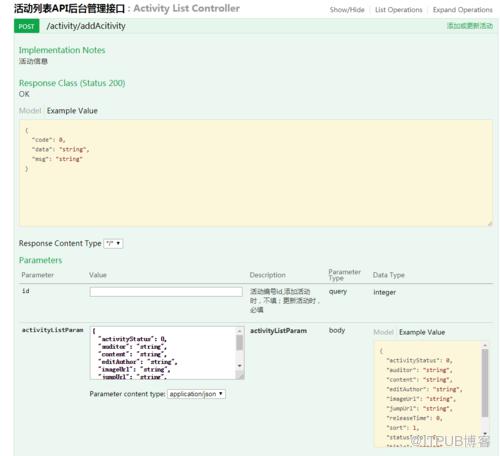Click the 'body' parameter type cell

(337, 330)
